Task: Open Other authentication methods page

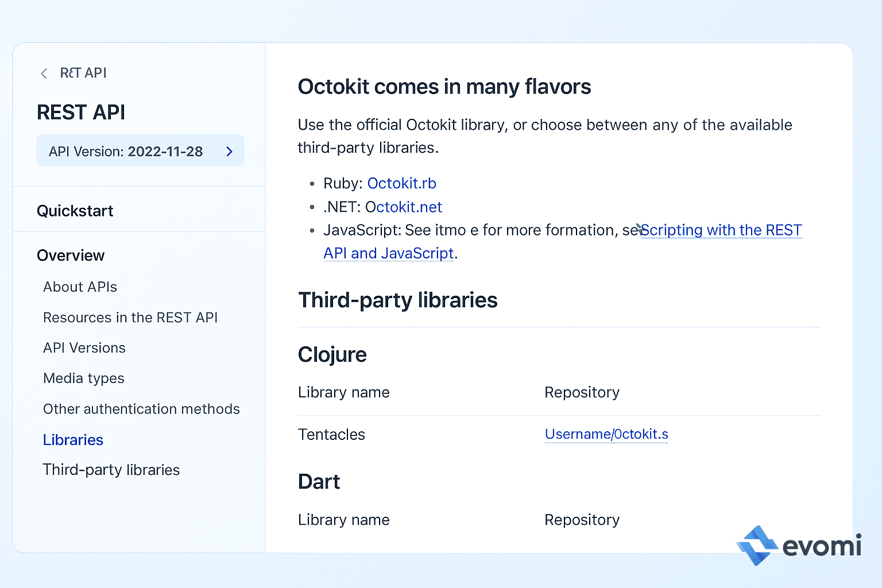Action: pyautogui.click(x=141, y=409)
